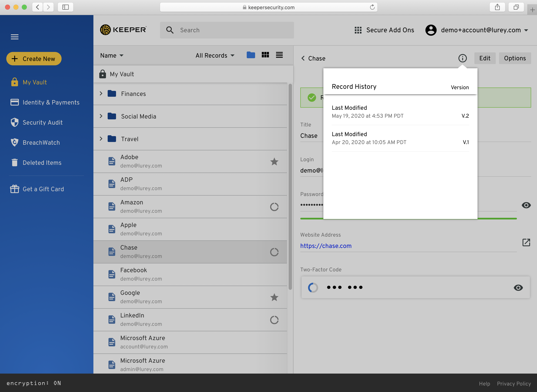This screenshot has width=537, height=392.
Task: View Deleted Items
Action: (x=36, y=162)
